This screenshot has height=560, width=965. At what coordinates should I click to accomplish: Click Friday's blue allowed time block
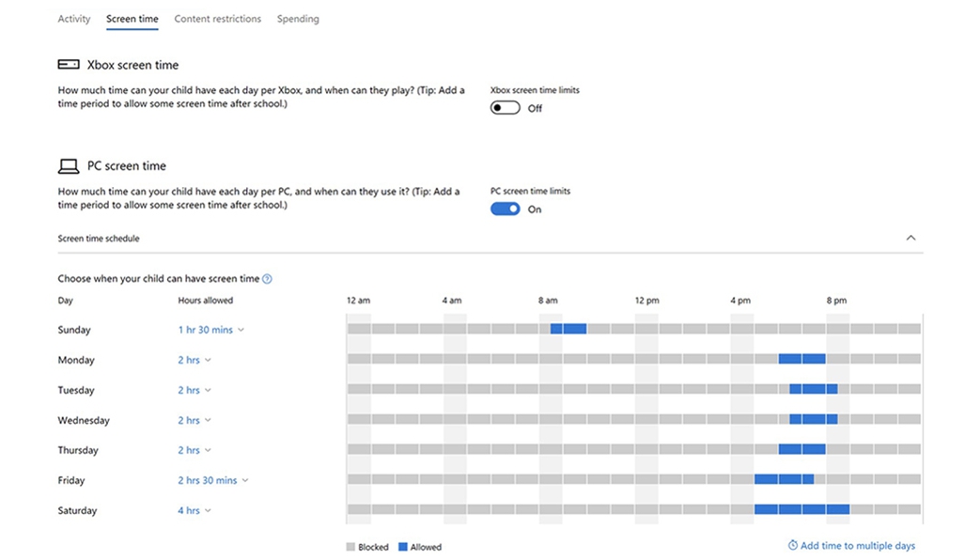click(x=784, y=479)
